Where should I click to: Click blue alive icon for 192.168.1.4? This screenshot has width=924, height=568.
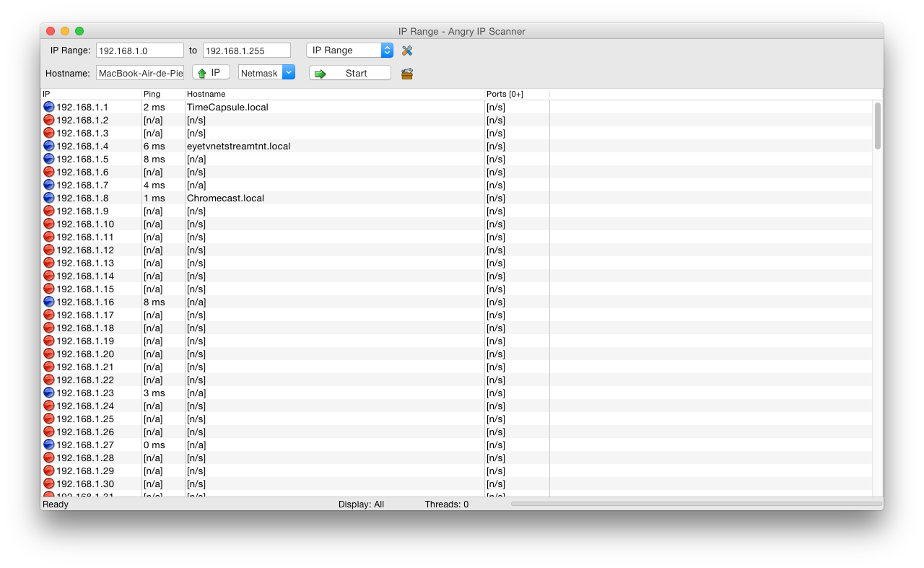coord(49,146)
